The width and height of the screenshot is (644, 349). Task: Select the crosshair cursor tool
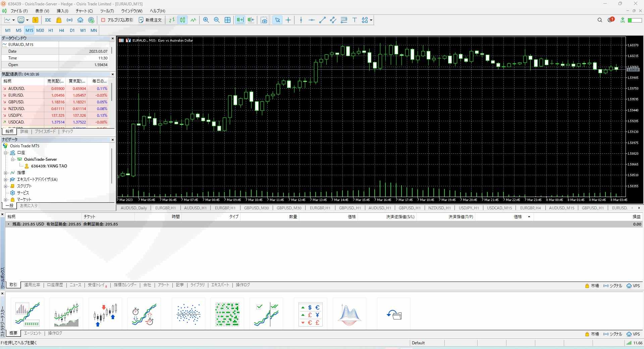288,20
